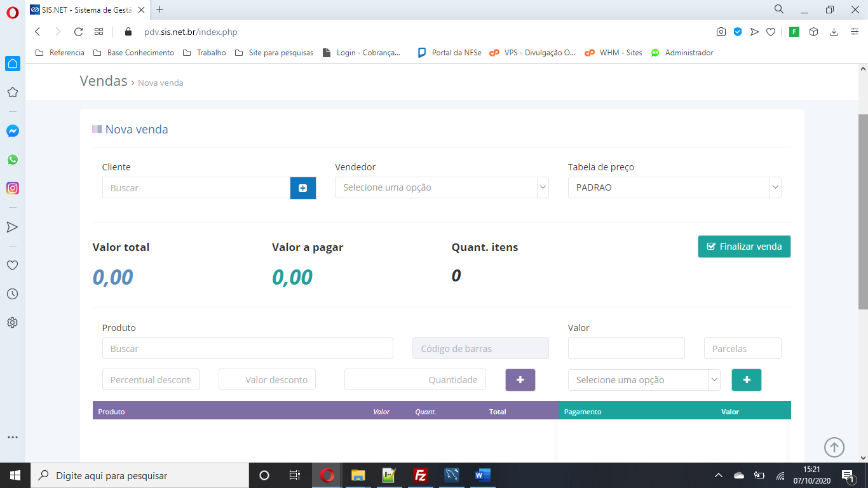The image size is (868, 488).
Task: Open Administrador bookmark
Action: 682,53
